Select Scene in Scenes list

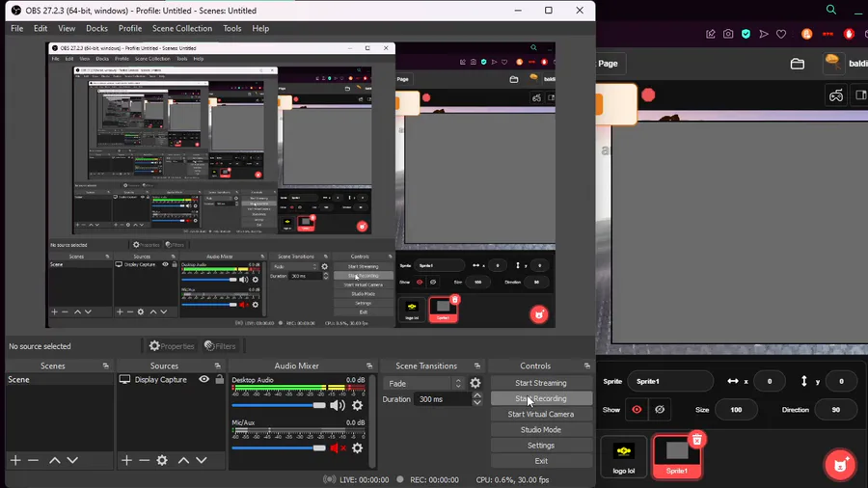pos(60,380)
